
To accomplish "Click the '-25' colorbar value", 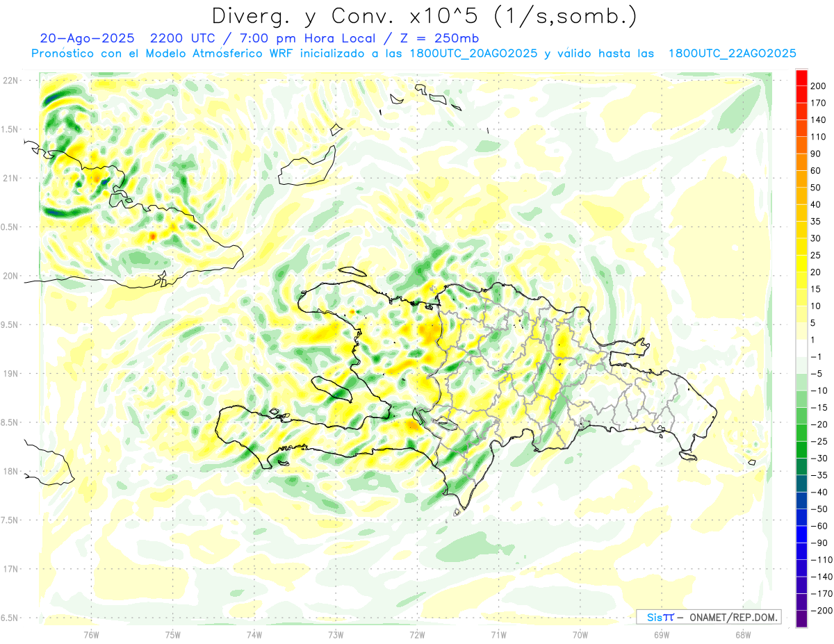I will 819,441.
